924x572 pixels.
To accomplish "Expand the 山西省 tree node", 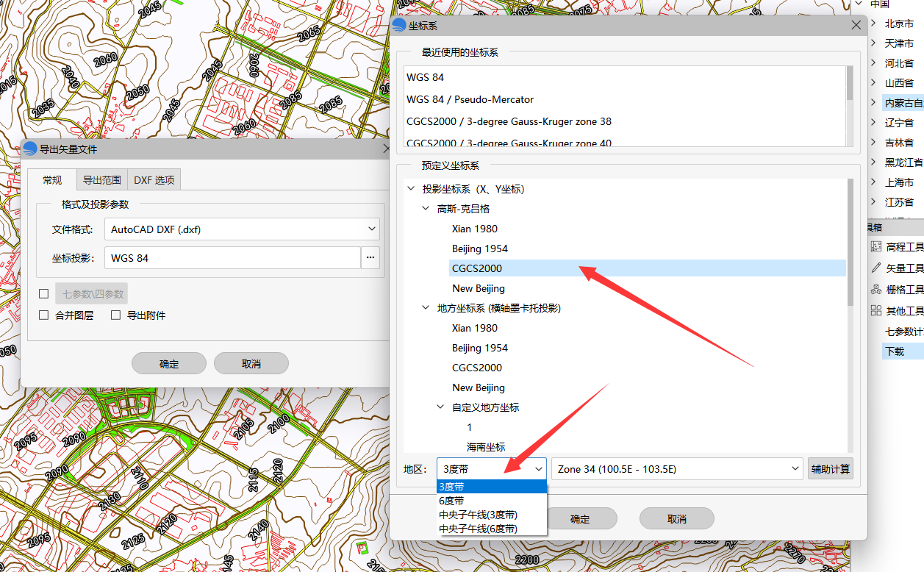I will pos(873,83).
